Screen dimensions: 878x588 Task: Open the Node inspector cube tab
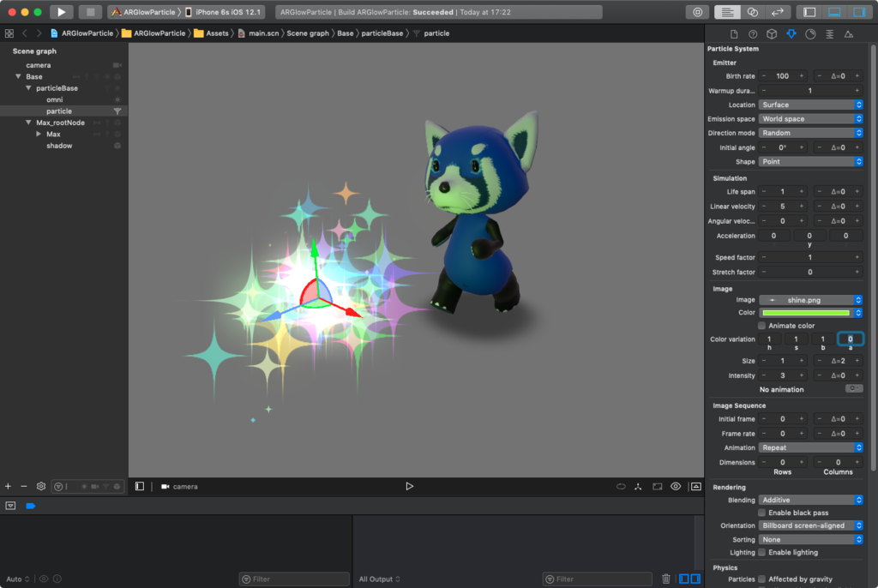[x=772, y=34]
